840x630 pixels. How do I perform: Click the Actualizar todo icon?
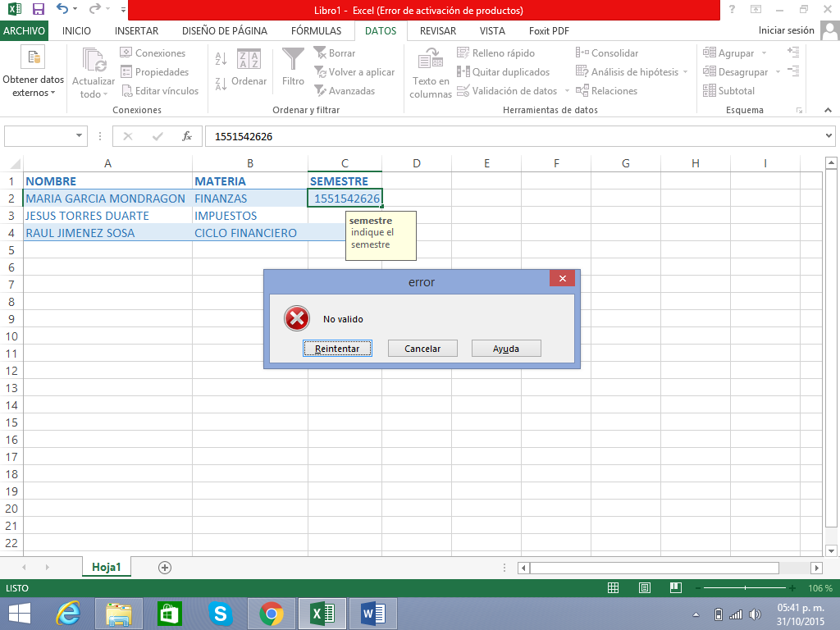coord(94,61)
